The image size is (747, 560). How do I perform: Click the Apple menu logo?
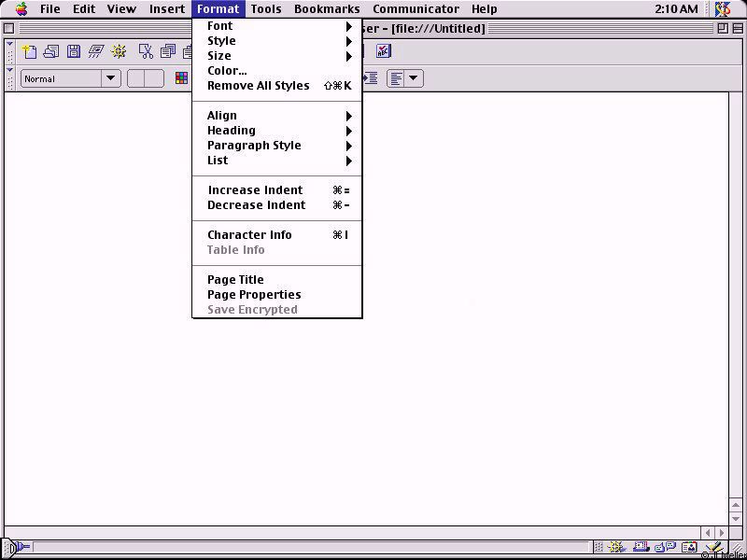tap(21, 9)
